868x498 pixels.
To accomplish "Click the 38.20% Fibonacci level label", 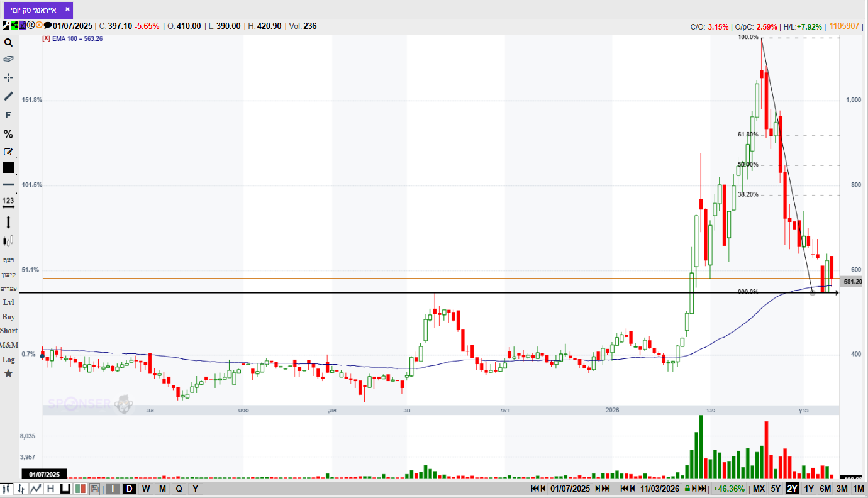I will pos(748,194).
